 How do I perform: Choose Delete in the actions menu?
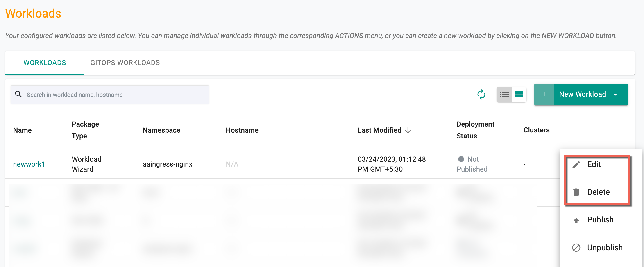(x=598, y=192)
